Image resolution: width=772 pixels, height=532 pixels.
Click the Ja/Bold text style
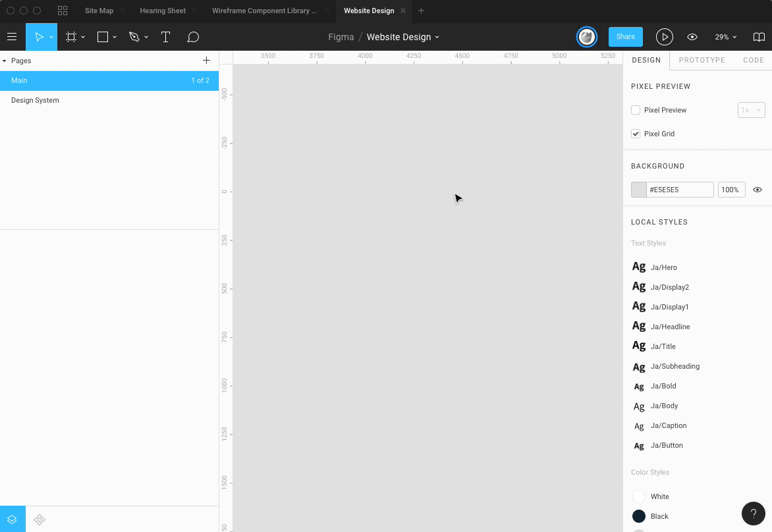pos(663,386)
